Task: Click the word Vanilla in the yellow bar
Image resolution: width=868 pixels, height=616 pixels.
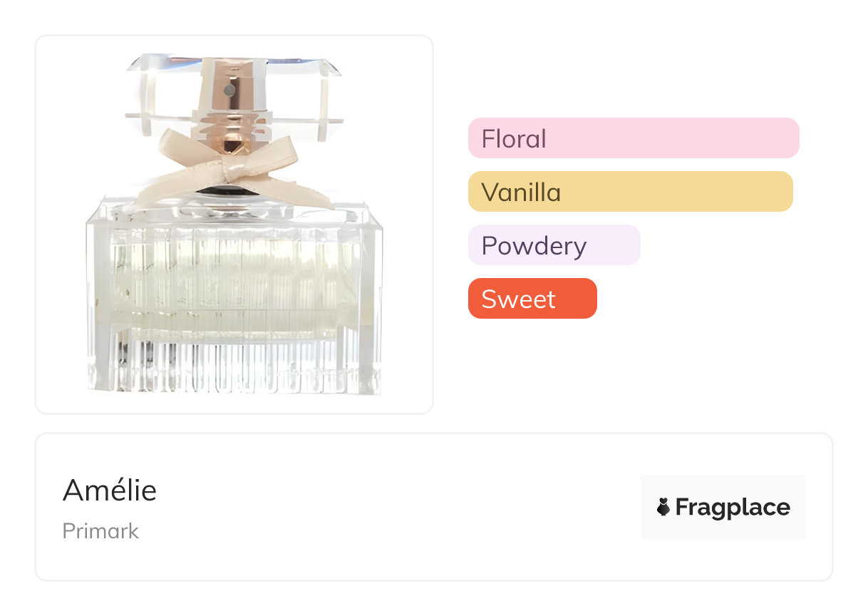Action: pos(521,192)
